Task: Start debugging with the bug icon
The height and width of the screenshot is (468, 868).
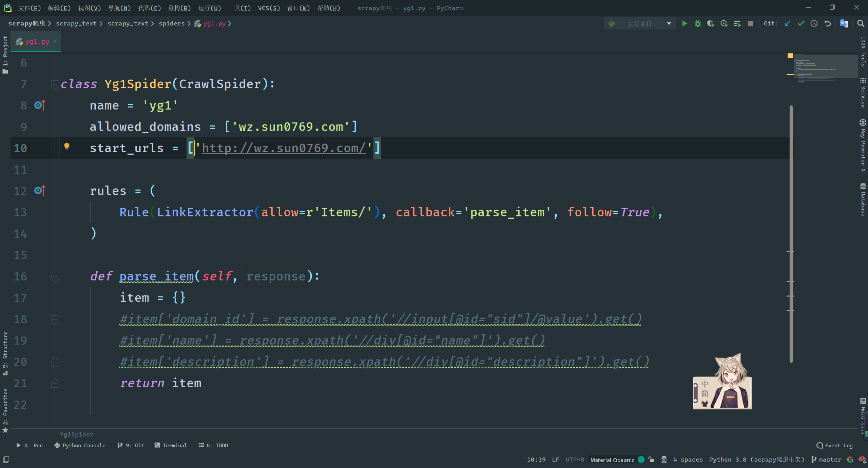Action: tap(697, 23)
